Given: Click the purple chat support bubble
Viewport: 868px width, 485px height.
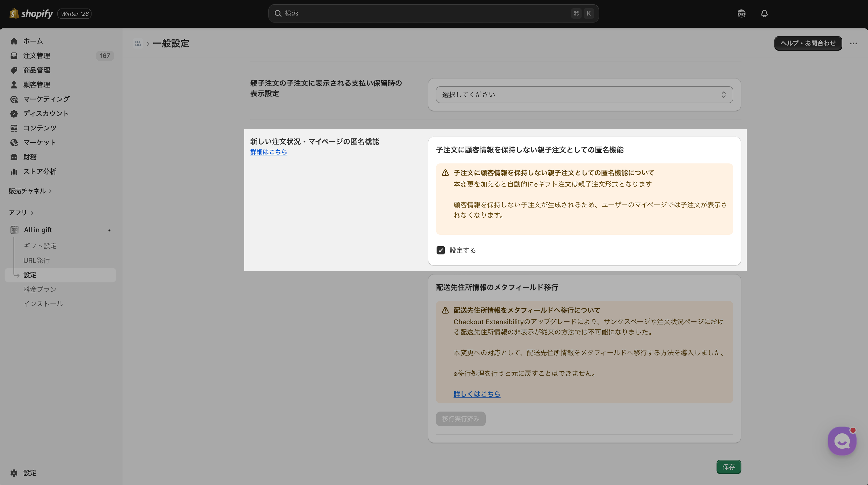Looking at the screenshot, I should click(x=842, y=441).
